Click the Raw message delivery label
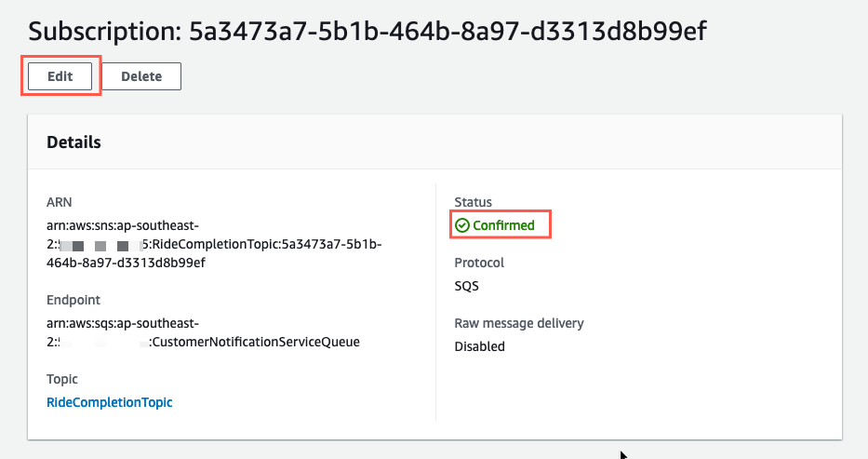 click(x=519, y=323)
